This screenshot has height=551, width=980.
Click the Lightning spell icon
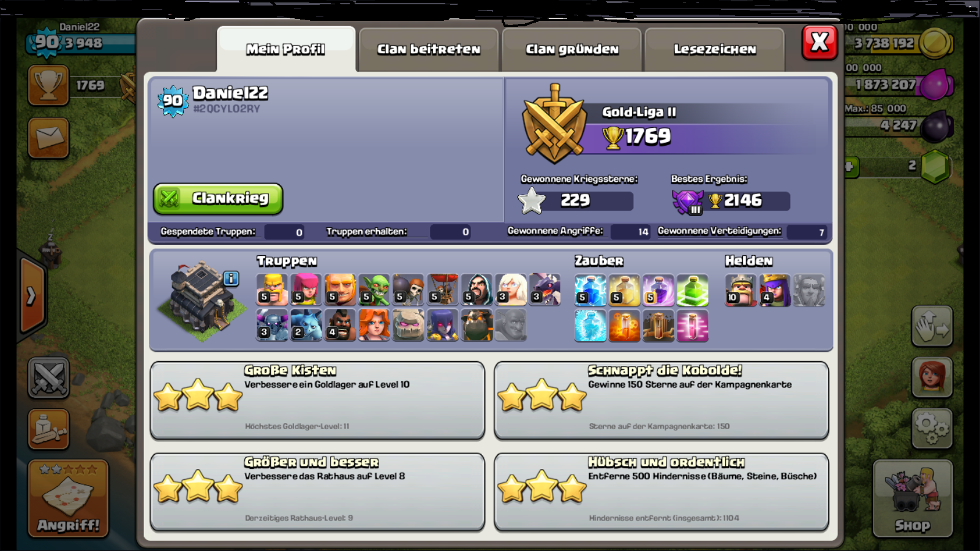coord(590,290)
